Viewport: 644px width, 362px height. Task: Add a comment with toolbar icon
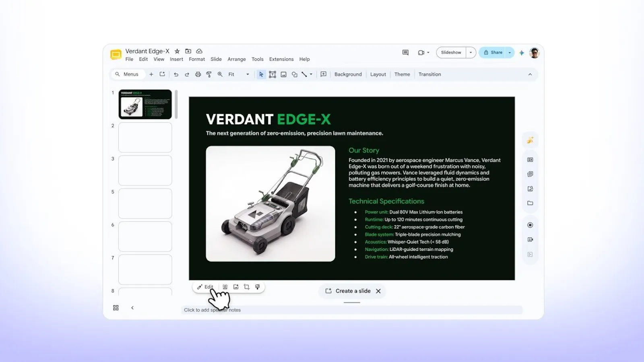(x=323, y=74)
